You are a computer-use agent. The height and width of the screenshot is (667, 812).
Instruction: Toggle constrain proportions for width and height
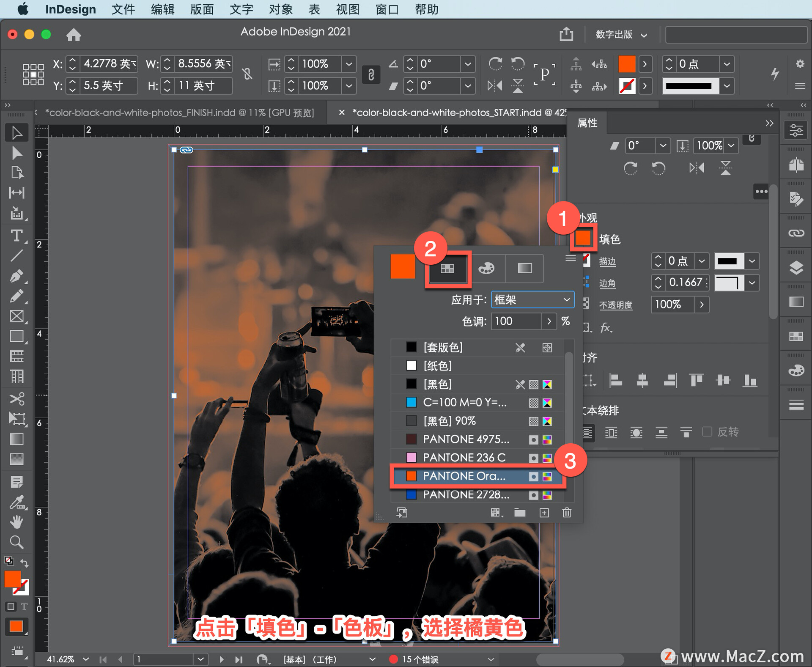point(247,74)
